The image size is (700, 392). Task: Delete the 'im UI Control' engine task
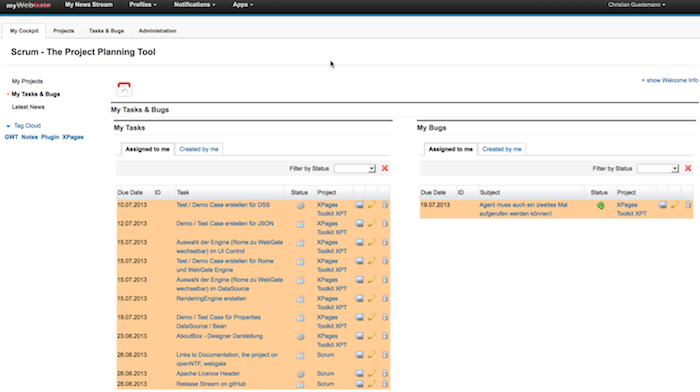point(385,242)
